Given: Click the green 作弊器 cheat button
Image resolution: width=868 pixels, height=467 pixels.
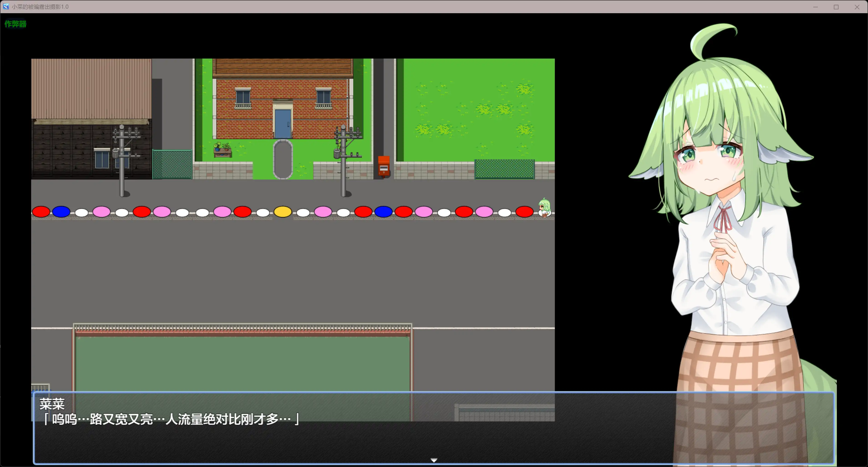Looking at the screenshot, I should pyautogui.click(x=15, y=24).
